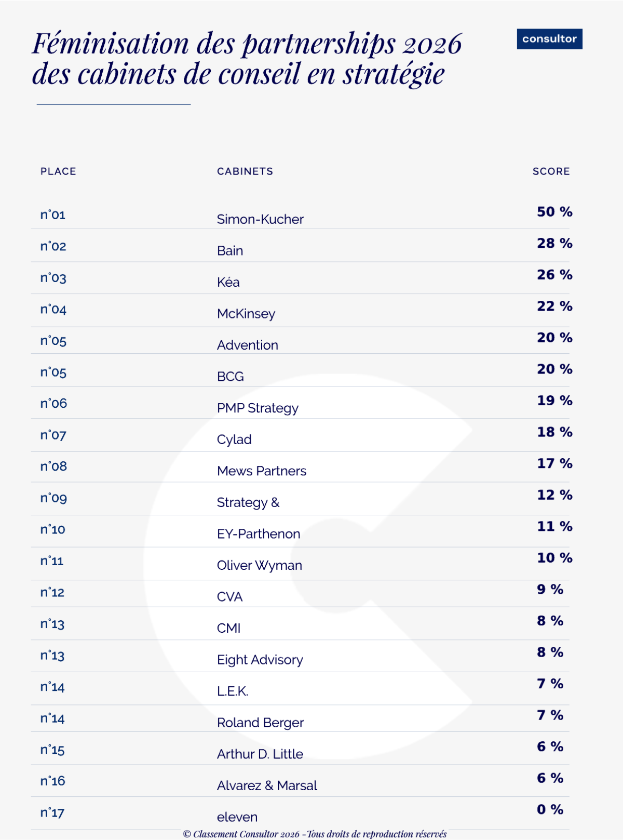Click the consultor logo badge

click(x=549, y=39)
